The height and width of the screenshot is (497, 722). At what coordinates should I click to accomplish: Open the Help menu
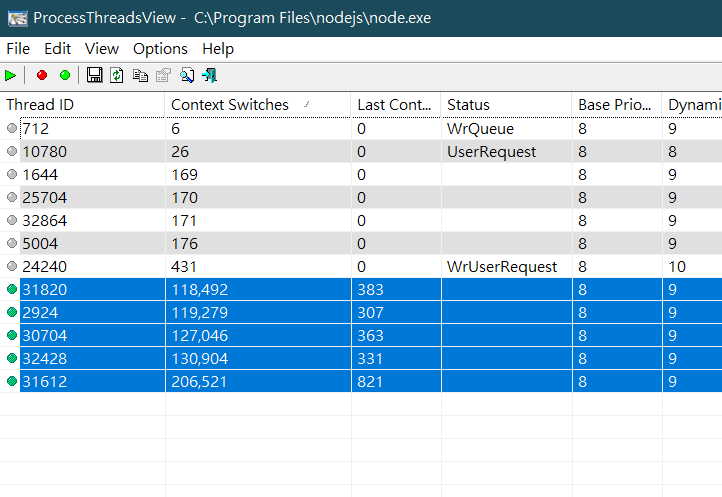click(218, 49)
